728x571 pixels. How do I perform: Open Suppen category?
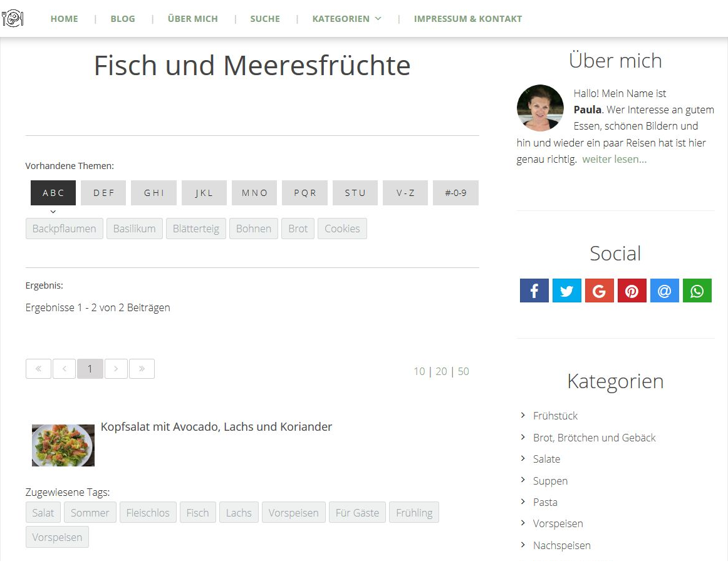pos(550,481)
